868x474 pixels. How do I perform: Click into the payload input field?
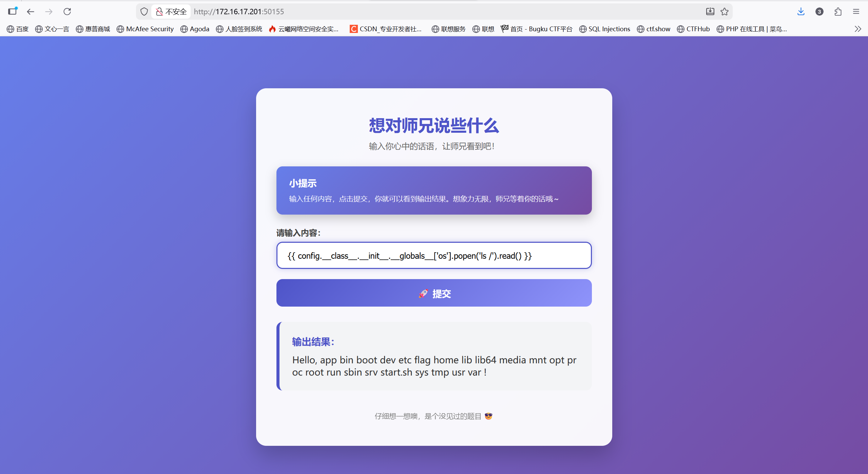point(434,255)
